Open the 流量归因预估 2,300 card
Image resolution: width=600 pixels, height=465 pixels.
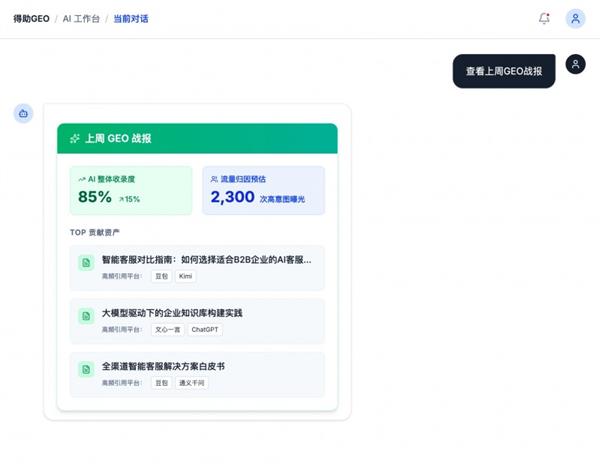pyautogui.click(x=263, y=190)
